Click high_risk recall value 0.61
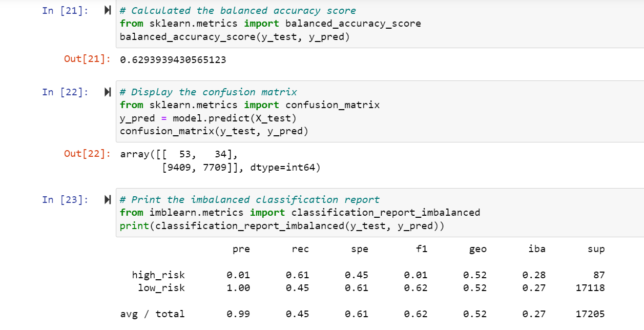644x330 pixels. pyautogui.click(x=298, y=275)
